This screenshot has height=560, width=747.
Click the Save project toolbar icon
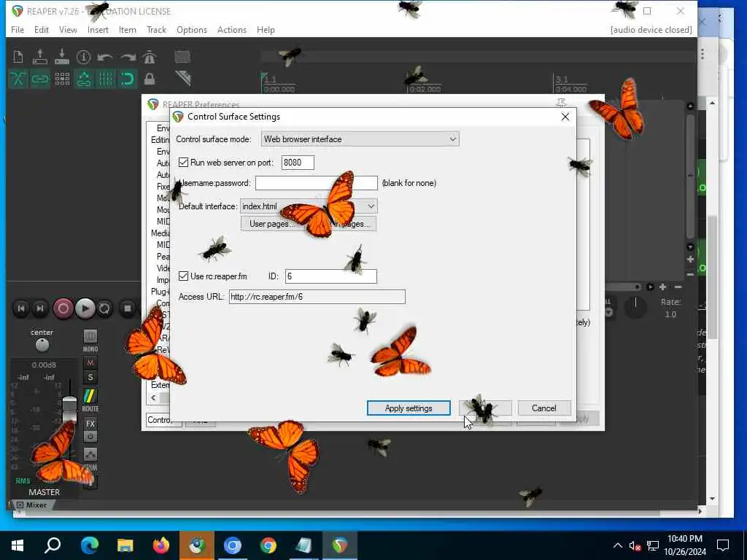pos(62,57)
